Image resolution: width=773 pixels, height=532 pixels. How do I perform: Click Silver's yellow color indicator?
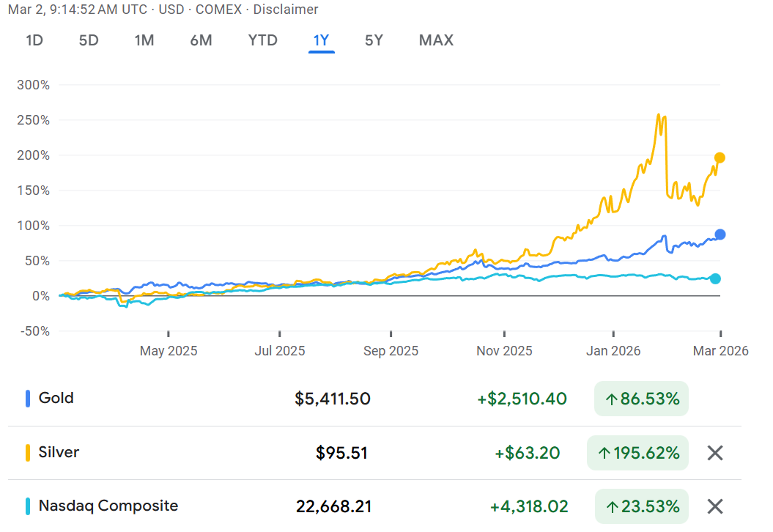(28, 452)
